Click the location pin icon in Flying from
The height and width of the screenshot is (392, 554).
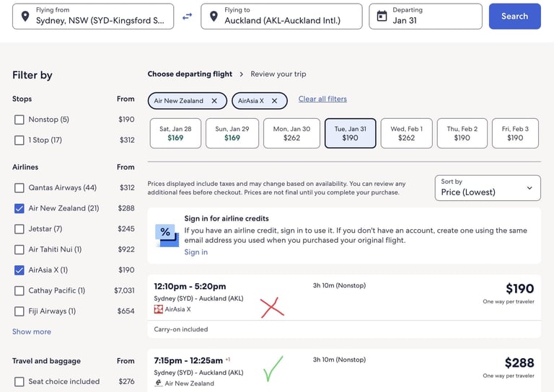(x=25, y=17)
